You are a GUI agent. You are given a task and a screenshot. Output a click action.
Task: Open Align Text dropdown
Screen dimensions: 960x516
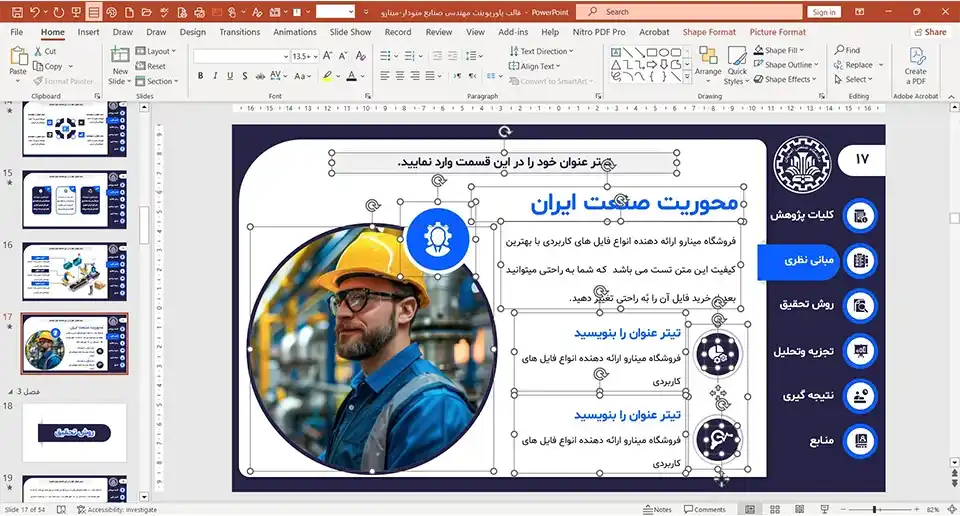(x=535, y=66)
